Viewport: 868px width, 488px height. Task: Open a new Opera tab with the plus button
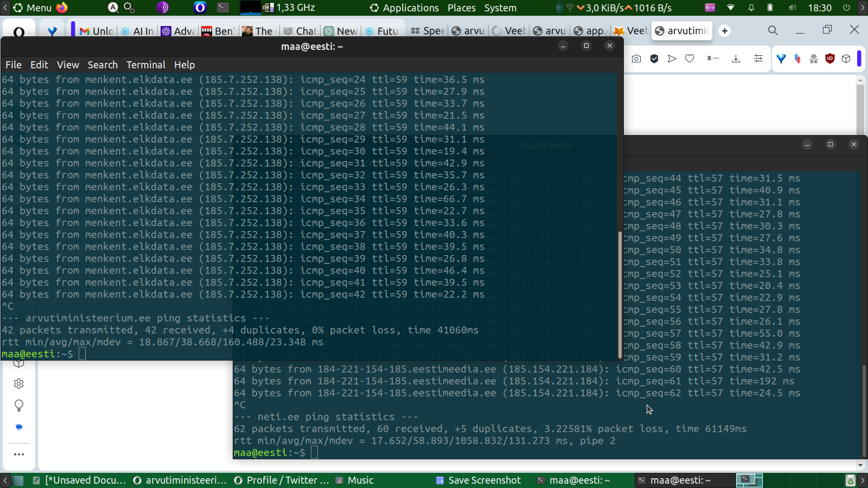click(725, 31)
